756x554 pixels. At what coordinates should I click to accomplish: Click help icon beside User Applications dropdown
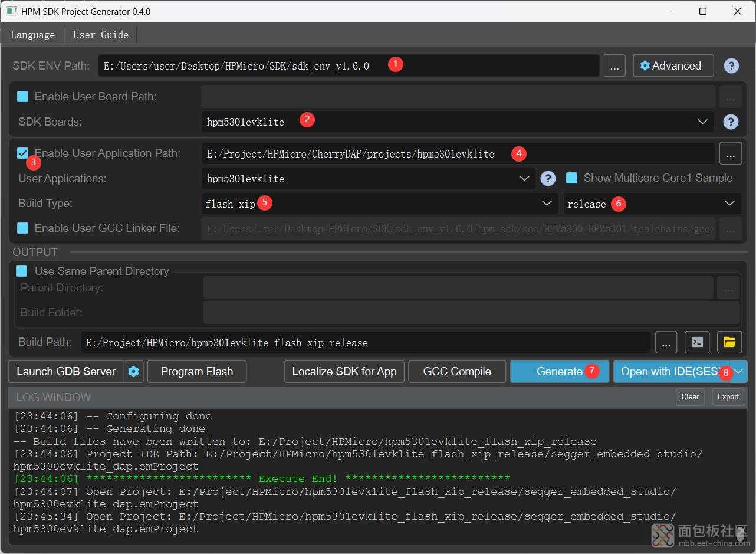point(548,178)
